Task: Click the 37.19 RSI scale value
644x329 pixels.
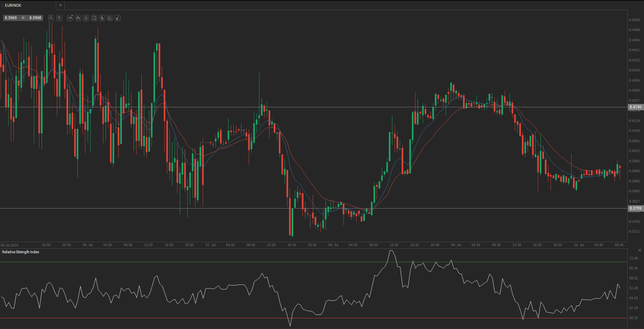Action: (x=633, y=308)
